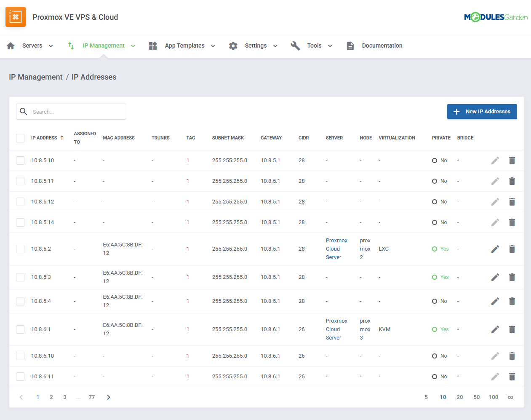Open the Servers menu

point(32,45)
